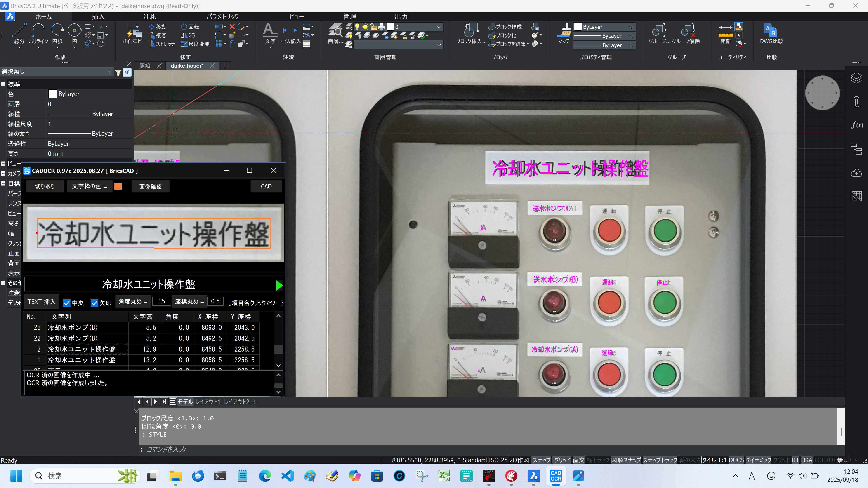The height and width of the screenshot is (488, 868).
Task: Click the orange 文字枠の色 swatch
Action: coord(118,186)
